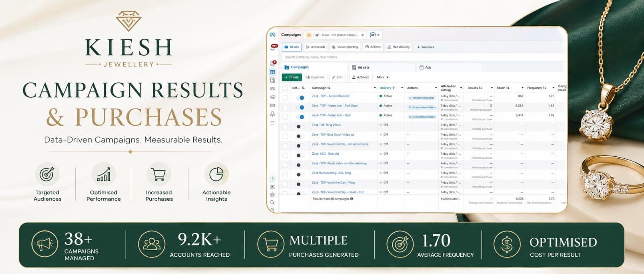Turn on the Zest- ASC - Best Ad switch
The height and width of the screenshot is (274, 644).
[299, 156]
